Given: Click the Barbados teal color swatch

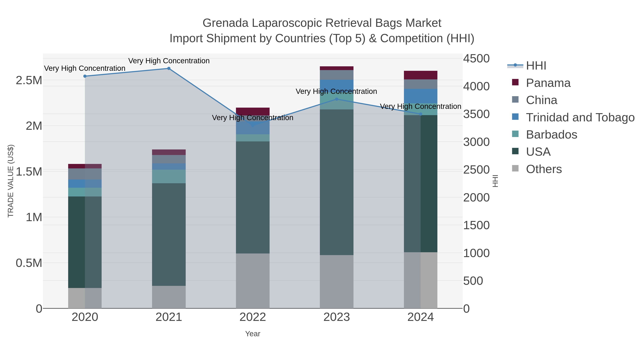Looking at the screenshot, I should [515, 134].
